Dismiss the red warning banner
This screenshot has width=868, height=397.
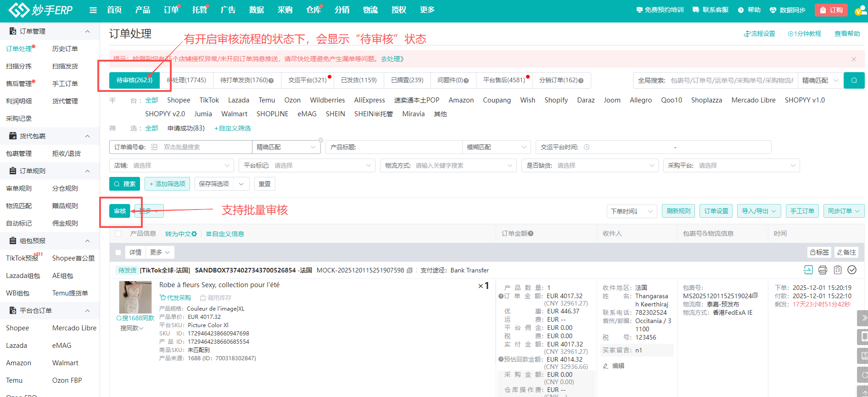click(x=854, y=59)
